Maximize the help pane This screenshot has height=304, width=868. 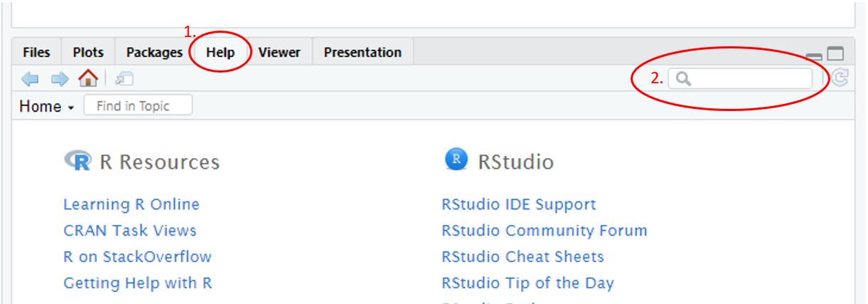836,54
